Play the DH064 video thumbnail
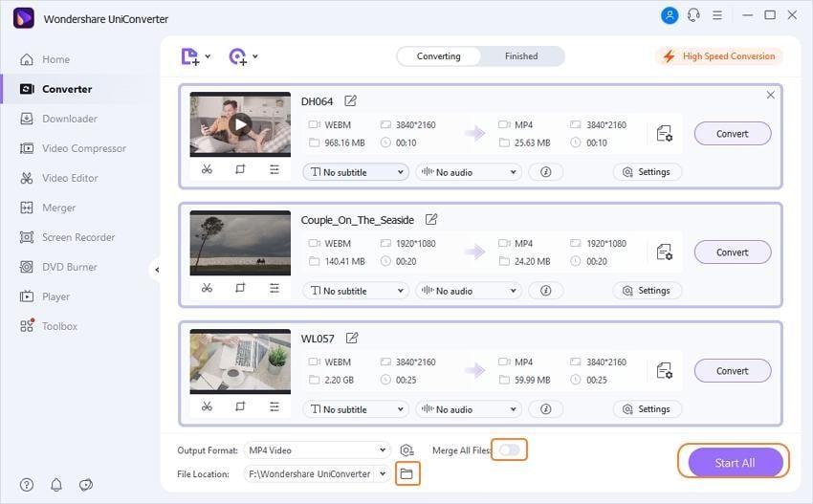This screenshot has width=813, height=504. [240, 124]
